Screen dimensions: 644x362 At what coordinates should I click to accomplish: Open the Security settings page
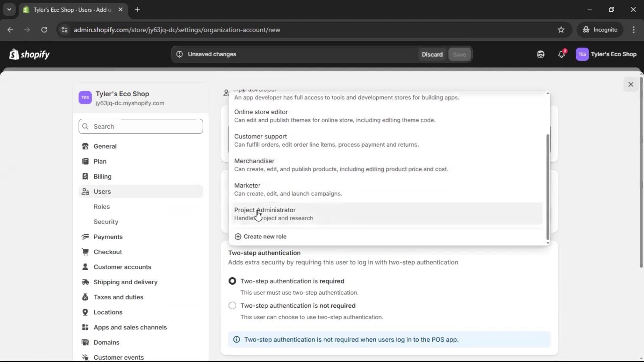[x=106, y=222]
